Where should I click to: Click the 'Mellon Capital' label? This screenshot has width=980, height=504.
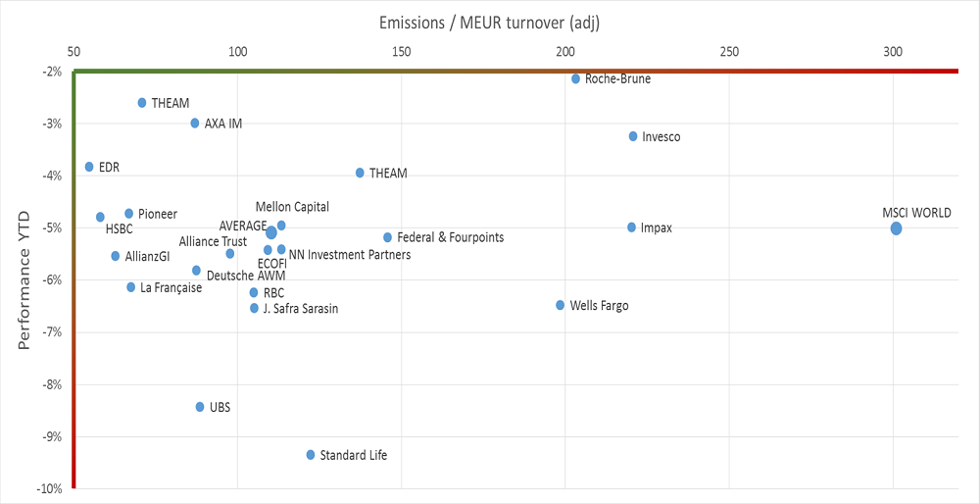pyautogui.click(x=292, y=206)
